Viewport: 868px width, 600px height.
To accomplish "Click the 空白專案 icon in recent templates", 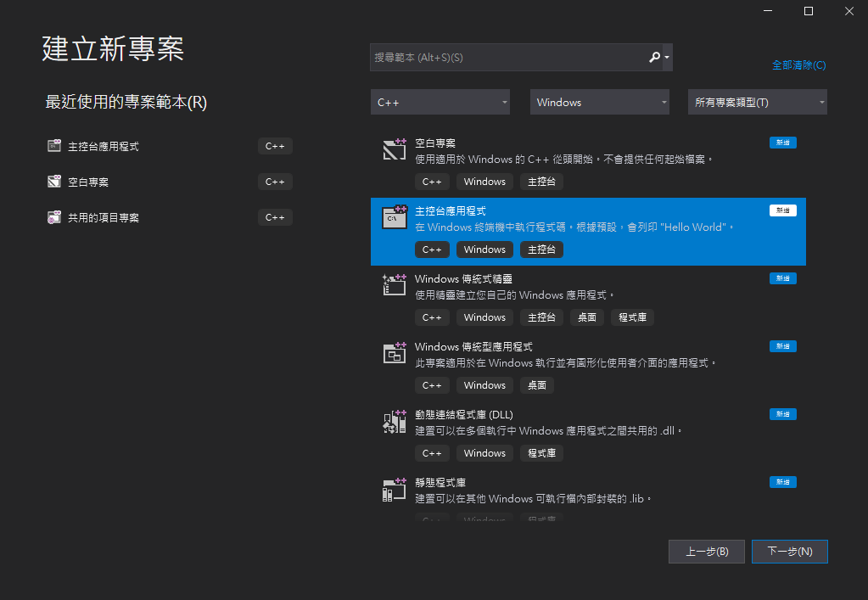I will [53, 181].
